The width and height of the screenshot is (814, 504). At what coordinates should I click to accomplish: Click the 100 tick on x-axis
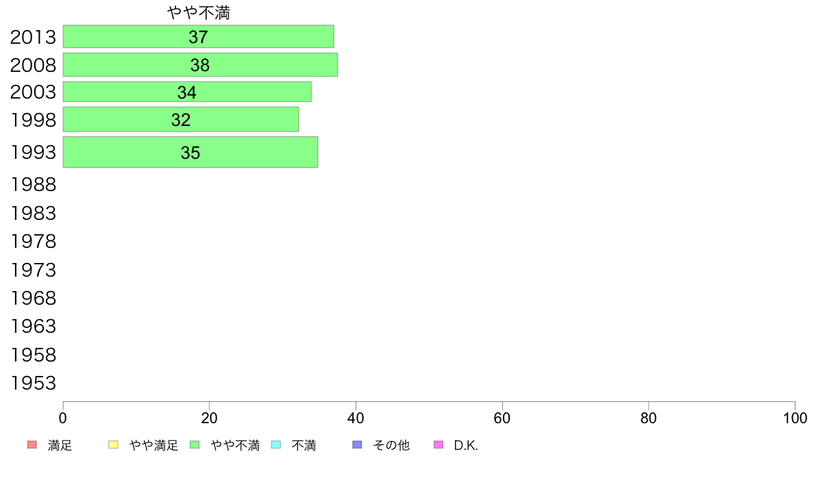pyautogui.click(x=795, y=418)
